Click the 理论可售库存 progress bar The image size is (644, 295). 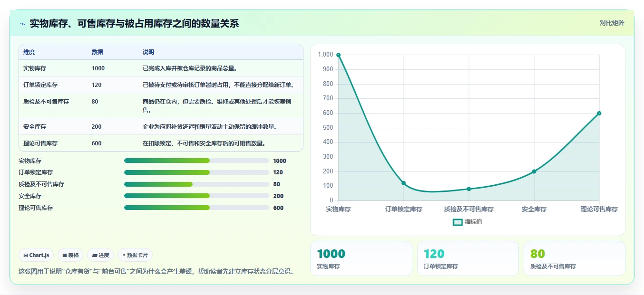[196, 208]
